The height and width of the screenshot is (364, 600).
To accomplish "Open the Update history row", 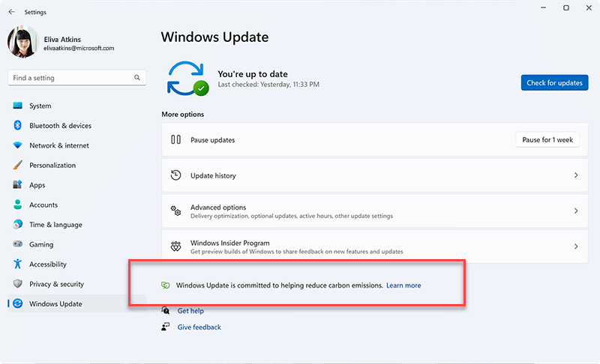I will pyautogui.click(x=374, y=175).
